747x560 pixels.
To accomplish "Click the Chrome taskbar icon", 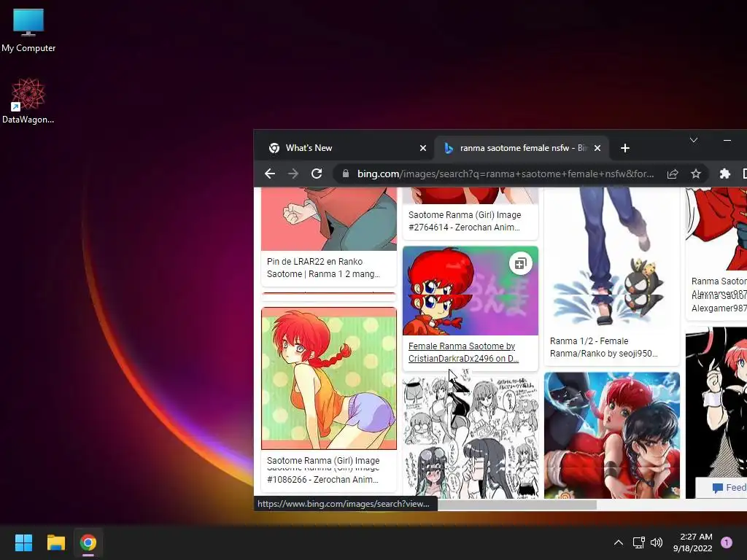I will point(88,542).
